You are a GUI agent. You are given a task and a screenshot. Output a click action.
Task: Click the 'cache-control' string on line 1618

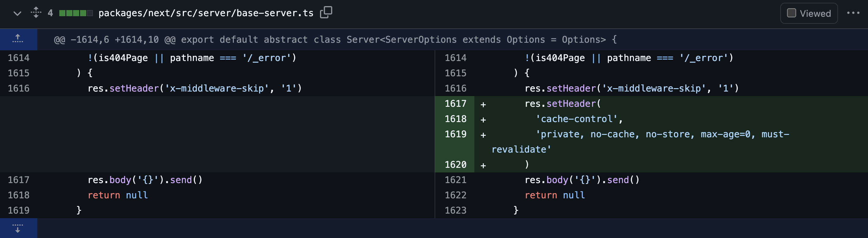click(576, 119)
